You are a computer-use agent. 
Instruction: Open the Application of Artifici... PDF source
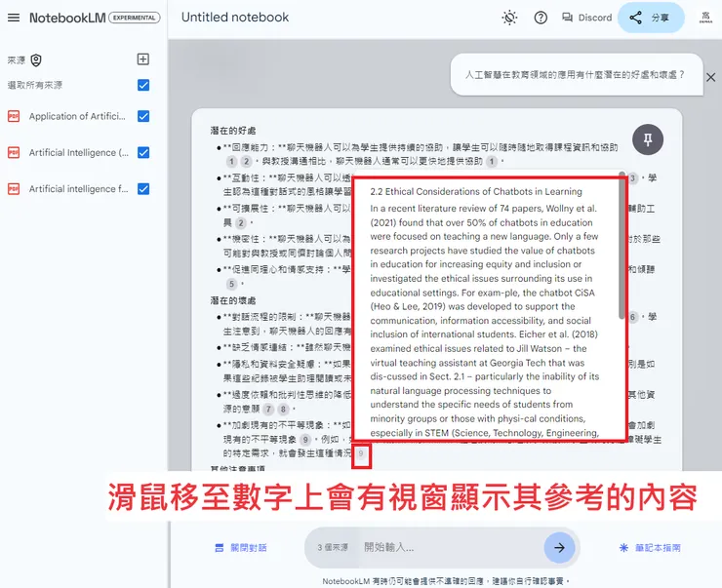point(77,116)
